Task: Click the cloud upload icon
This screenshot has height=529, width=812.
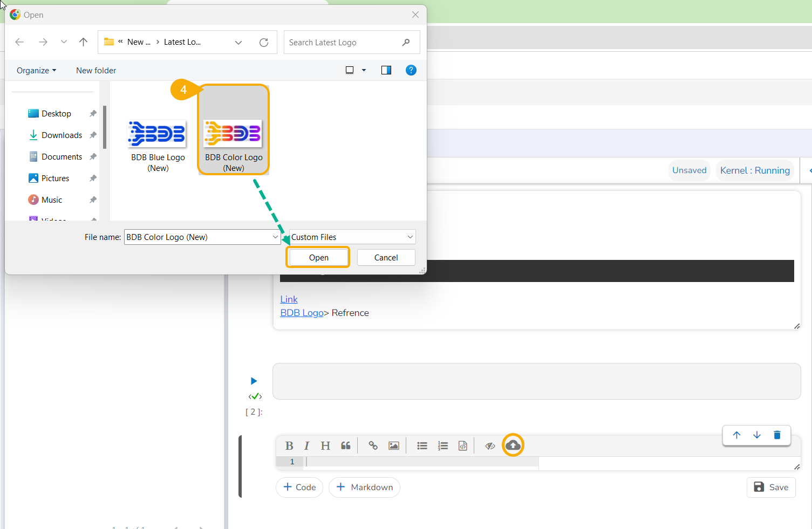Action: (x=513, y=445)
